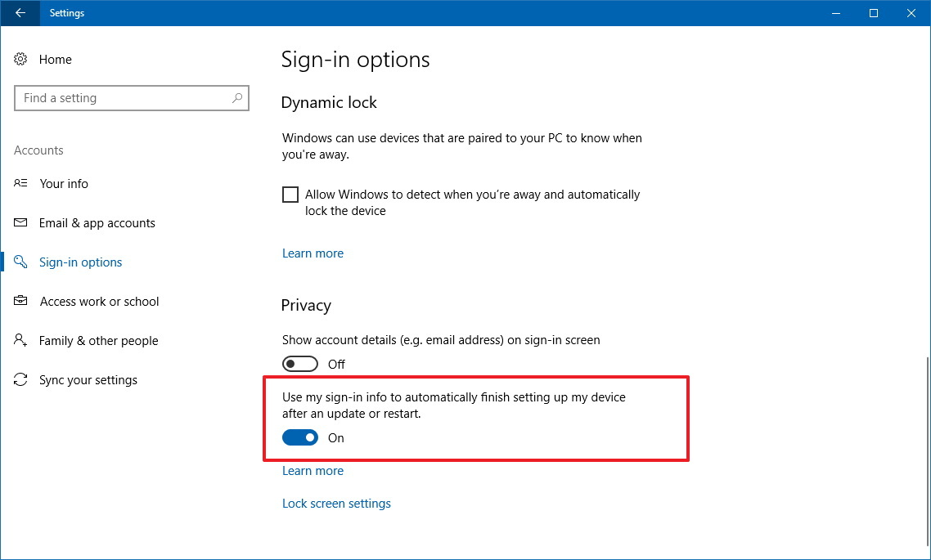Select the Family & other people person icon
This screenshot has height=560, width=931.
(20, 340)
